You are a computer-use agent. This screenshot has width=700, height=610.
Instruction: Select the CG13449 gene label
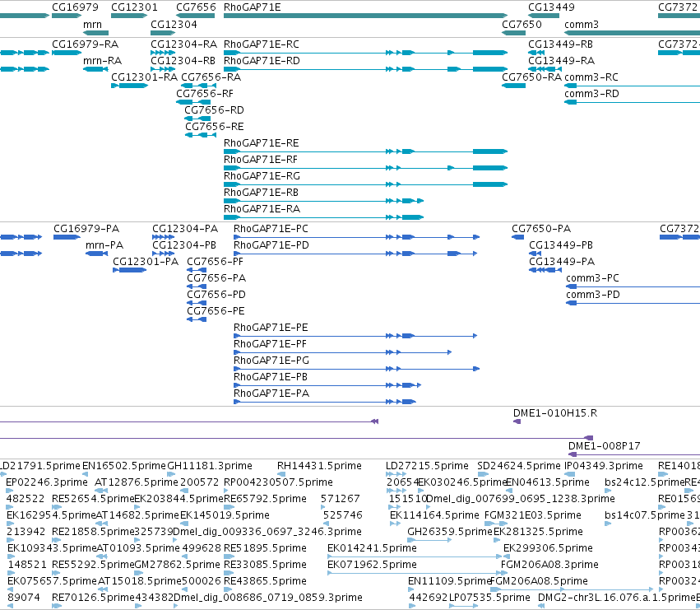point(551,7)
